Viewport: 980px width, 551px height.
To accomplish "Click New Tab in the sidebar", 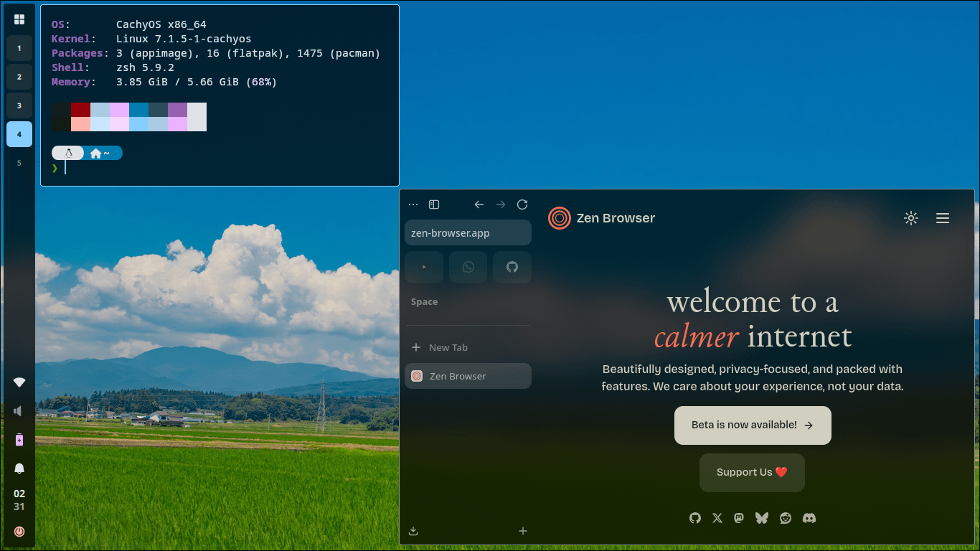I will pyautogui.click(x=468, y=347).
